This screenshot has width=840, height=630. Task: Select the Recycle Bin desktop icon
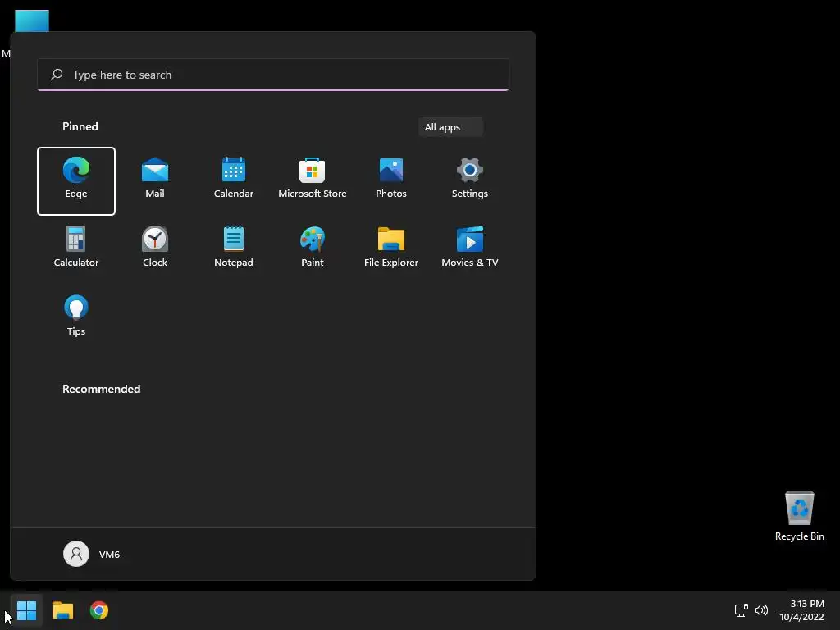799,516
